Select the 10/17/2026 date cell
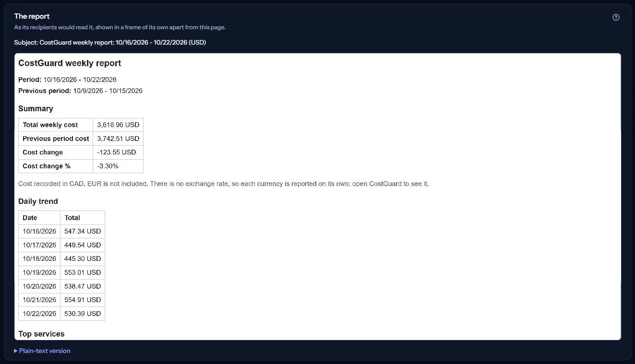The image size is (635, 364). pos(39,245)
